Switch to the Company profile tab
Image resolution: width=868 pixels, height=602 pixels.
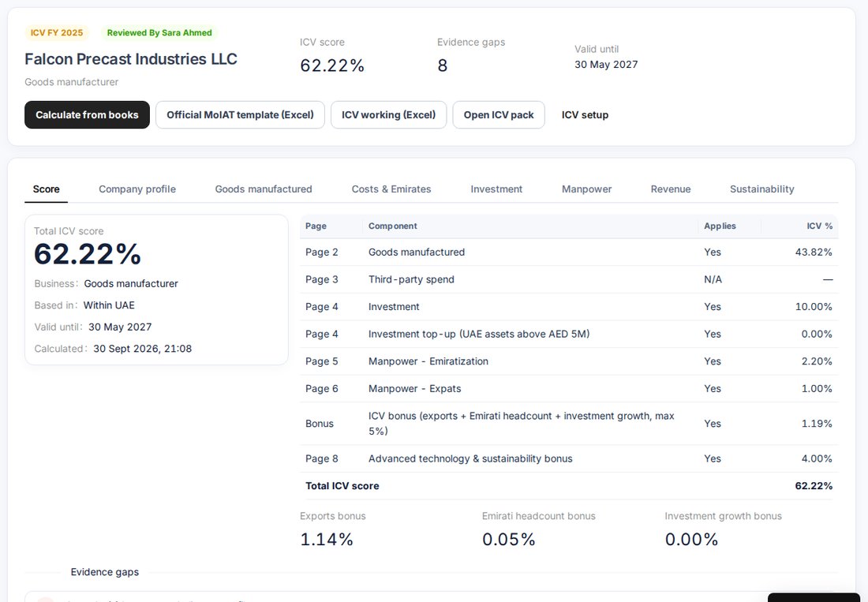pos(137,189)
